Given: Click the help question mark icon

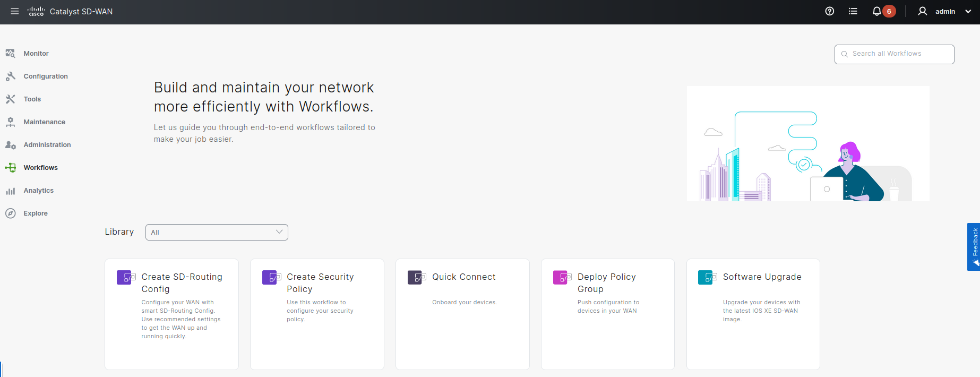Looking at the screenshot, I should [829, 11].
